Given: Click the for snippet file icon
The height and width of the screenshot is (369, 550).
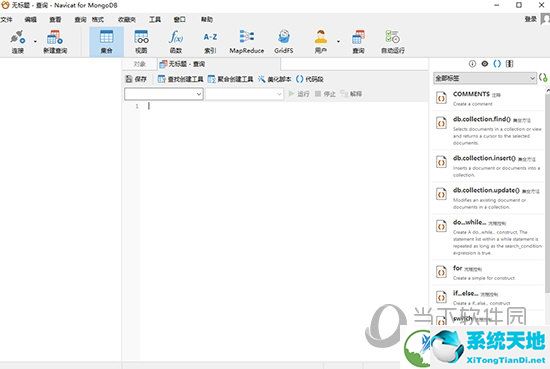Looking at the screenshot, I should pyautogui.click(x=441, y=272).
